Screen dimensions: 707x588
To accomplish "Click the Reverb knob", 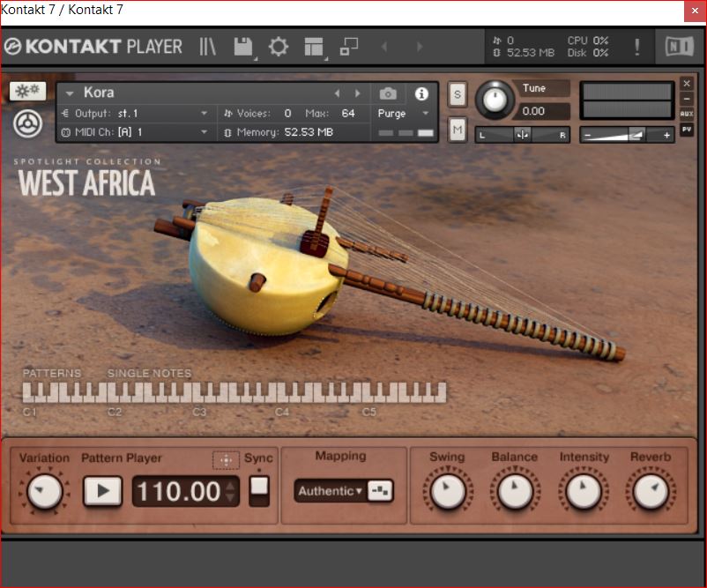I will click(x=651, y=491).
